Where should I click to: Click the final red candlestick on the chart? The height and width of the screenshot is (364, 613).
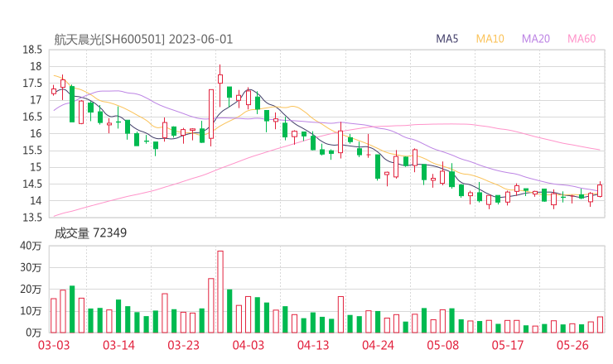click(x=600, y=190)
